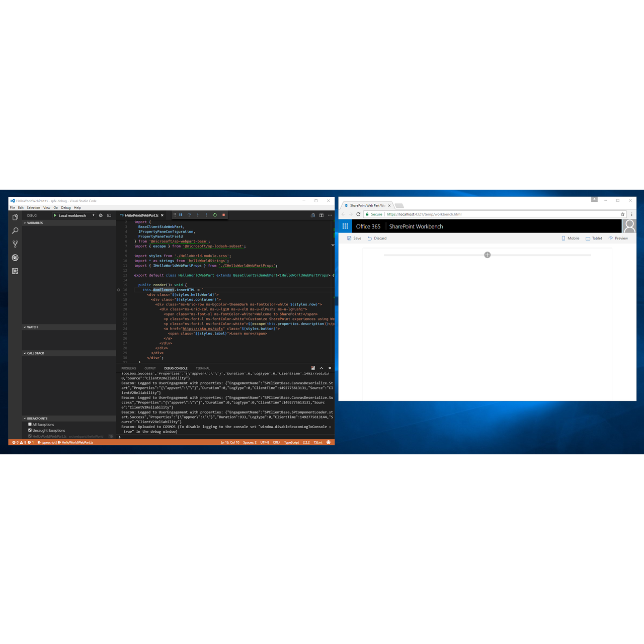Open the File menu in VS Code

click(13, 208)
